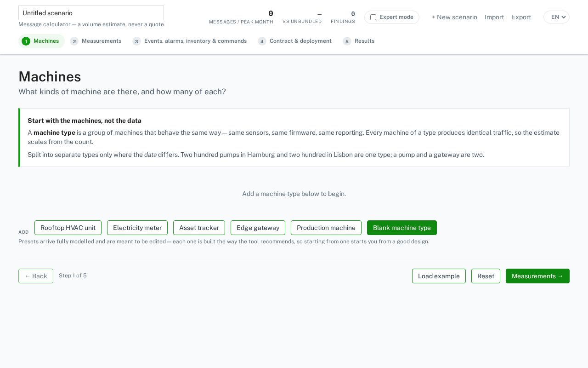Screen dimensions: 588x368
Task: Click the Load example button
Action: 439,276
